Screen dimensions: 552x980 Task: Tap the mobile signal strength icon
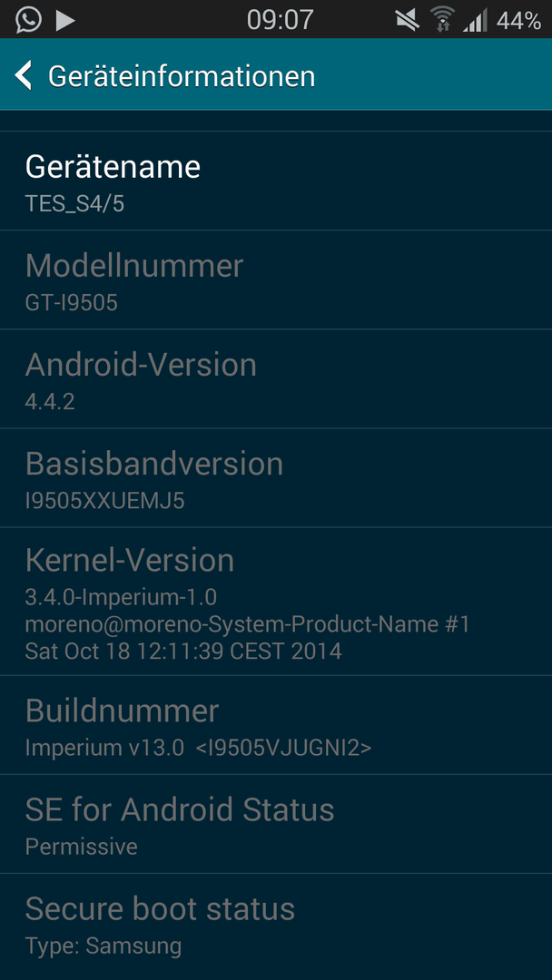pos(475,21)
